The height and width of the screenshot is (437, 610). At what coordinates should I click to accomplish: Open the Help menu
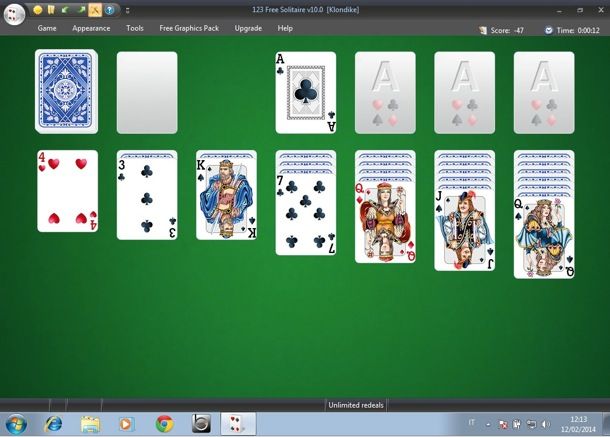285,28
